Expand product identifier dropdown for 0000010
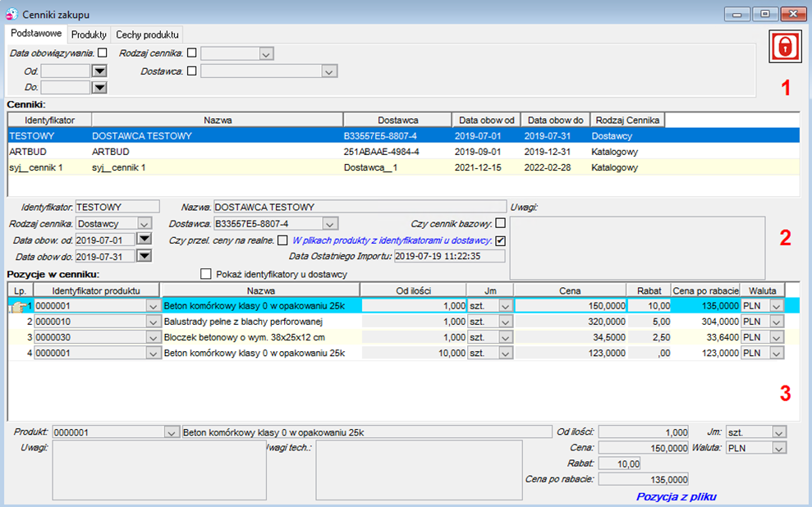This screenshot has height=507, width=812. 153,322
